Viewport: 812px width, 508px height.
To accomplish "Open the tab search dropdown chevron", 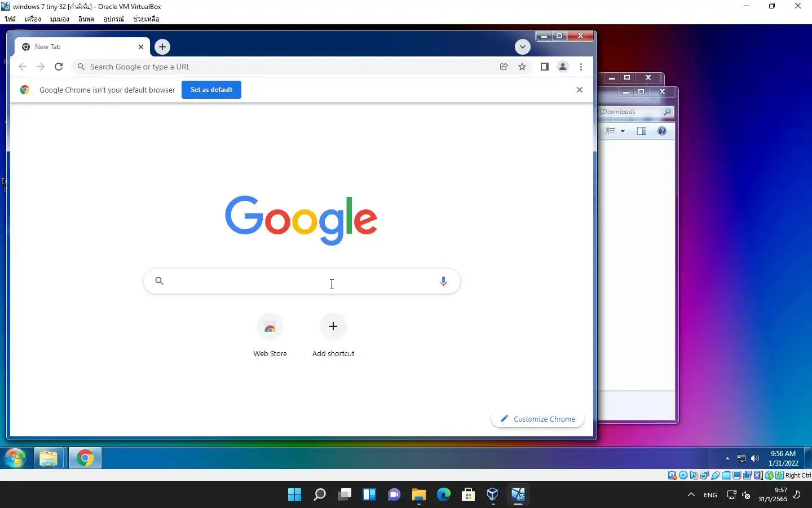I will (x=523, y=47).
